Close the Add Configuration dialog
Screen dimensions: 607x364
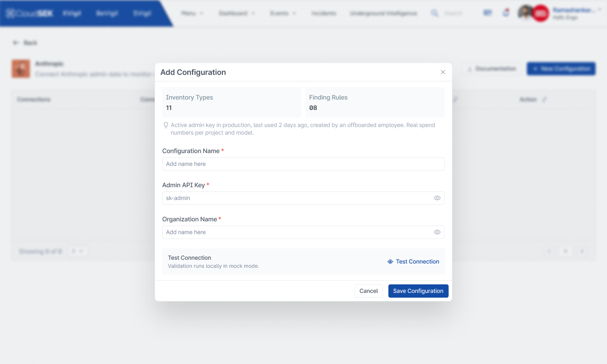point(443,72)
